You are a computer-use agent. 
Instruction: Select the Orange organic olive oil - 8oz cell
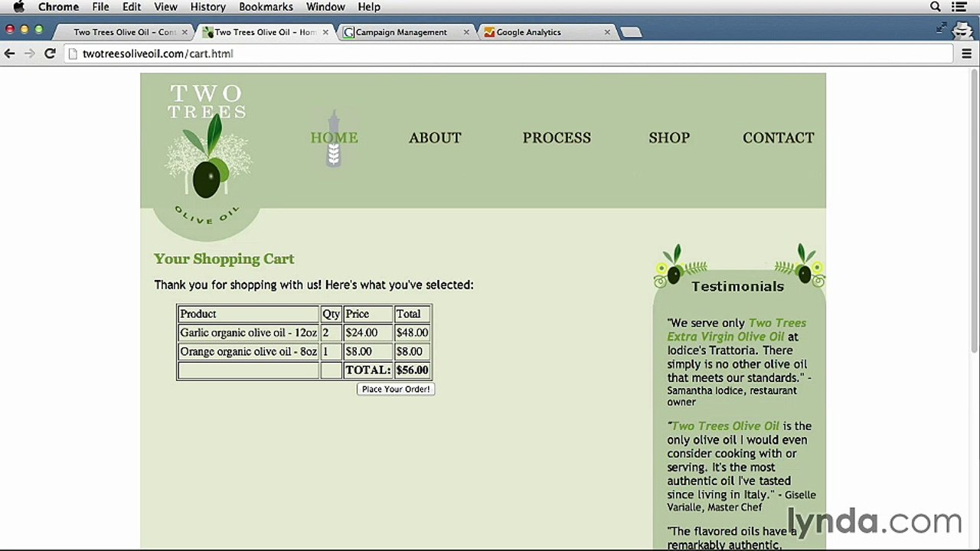click(x=249, y=352)
